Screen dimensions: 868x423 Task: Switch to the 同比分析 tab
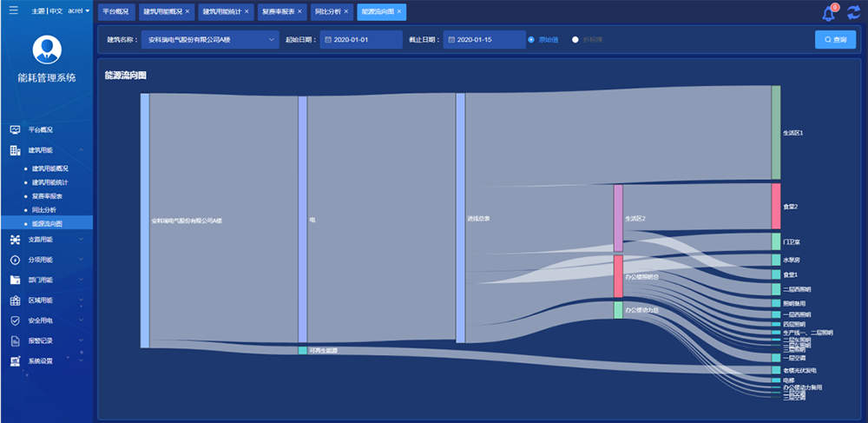[327, 12]
